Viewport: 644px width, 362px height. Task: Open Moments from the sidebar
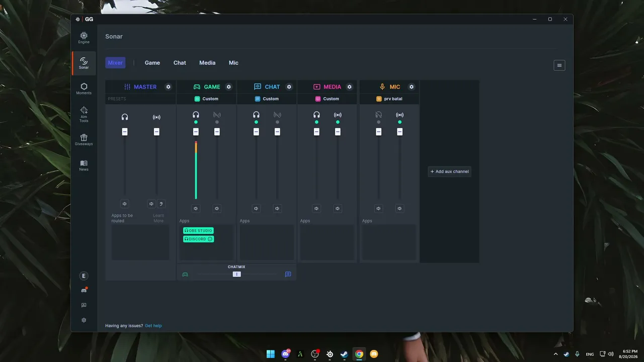tap(84, 89)
